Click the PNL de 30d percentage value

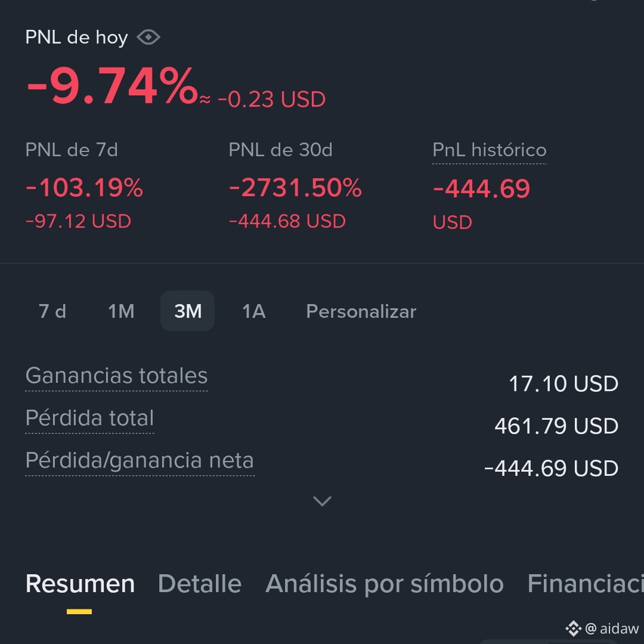(295, 188)
